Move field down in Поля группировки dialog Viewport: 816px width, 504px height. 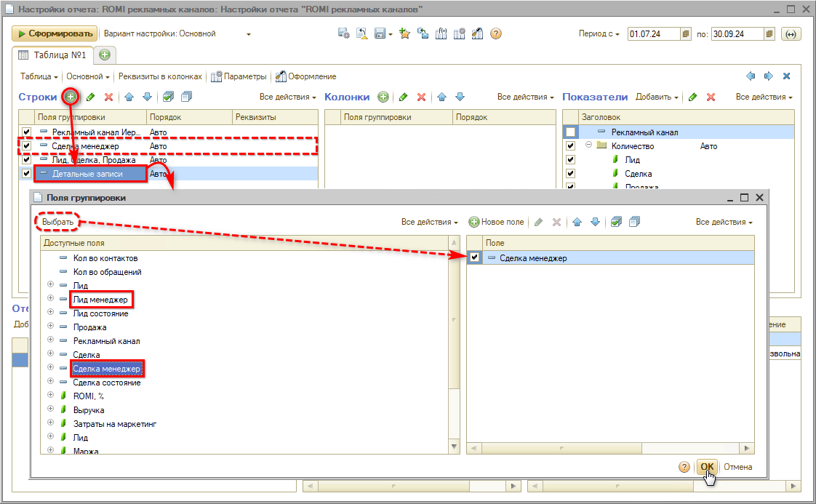pyautogui.click(x=596, y=222)
